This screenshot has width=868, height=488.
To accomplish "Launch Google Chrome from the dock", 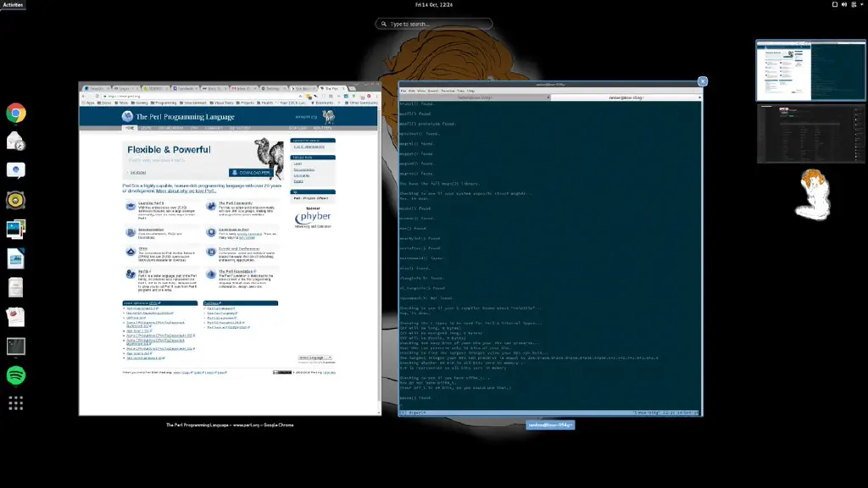I will 15,114.
